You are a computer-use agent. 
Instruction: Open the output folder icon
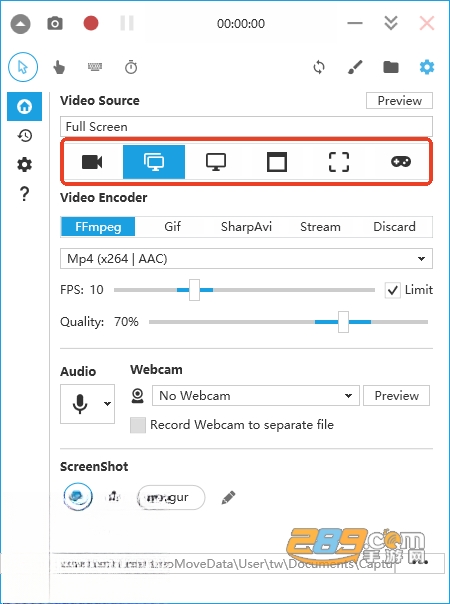[391, 67]
